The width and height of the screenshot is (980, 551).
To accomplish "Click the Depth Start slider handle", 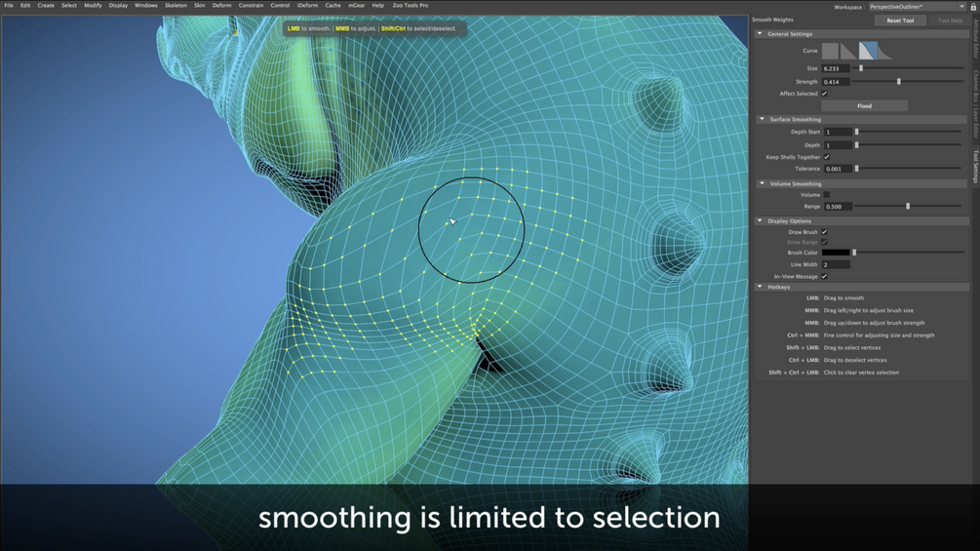I will [x=857, y=132].
